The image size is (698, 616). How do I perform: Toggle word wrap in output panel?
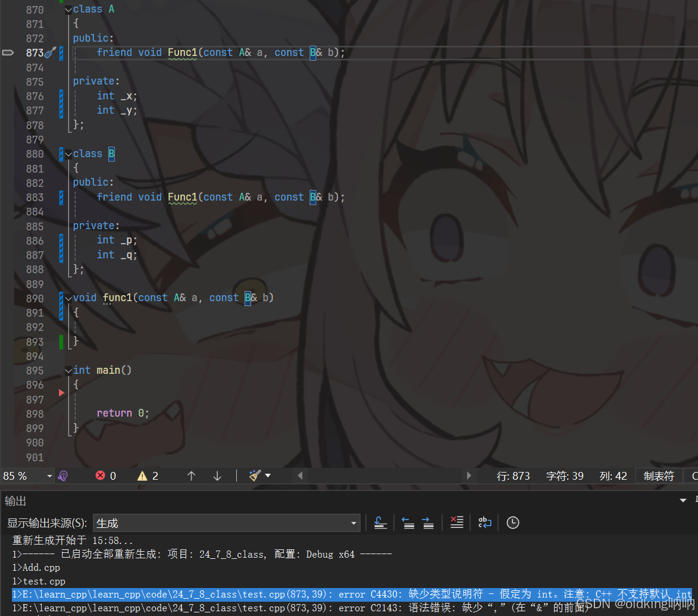(484, 523)
